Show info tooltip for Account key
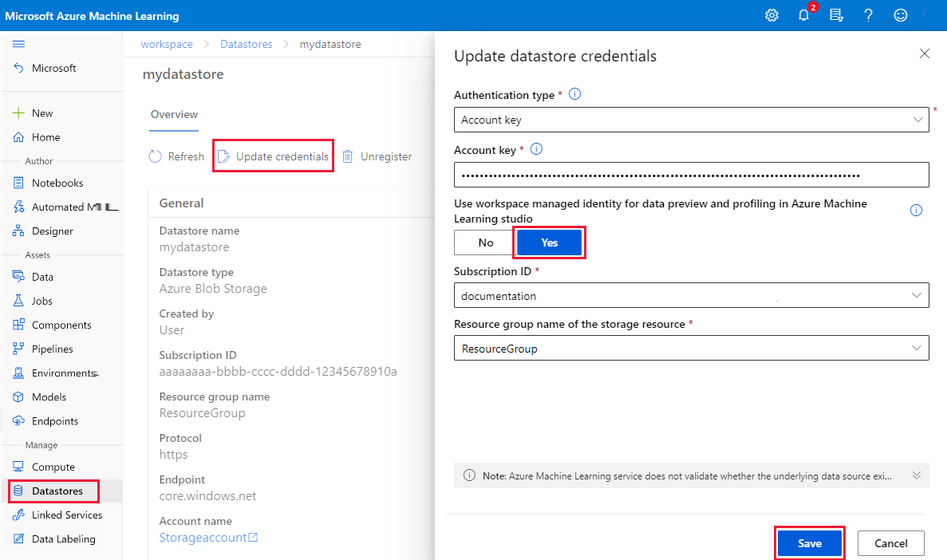 tap(536, 149)
